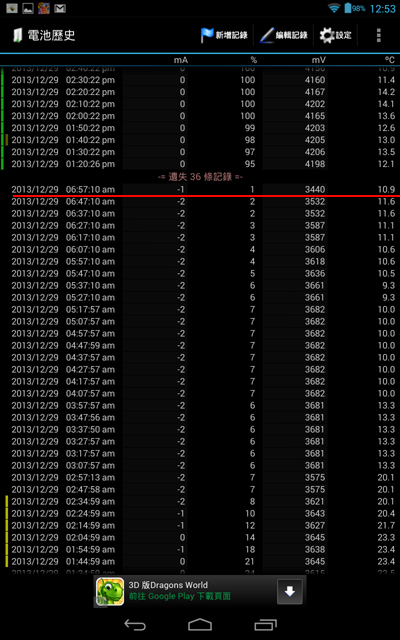
Task: Select the 06:57:10 am record row
Action: click(200, 189)
